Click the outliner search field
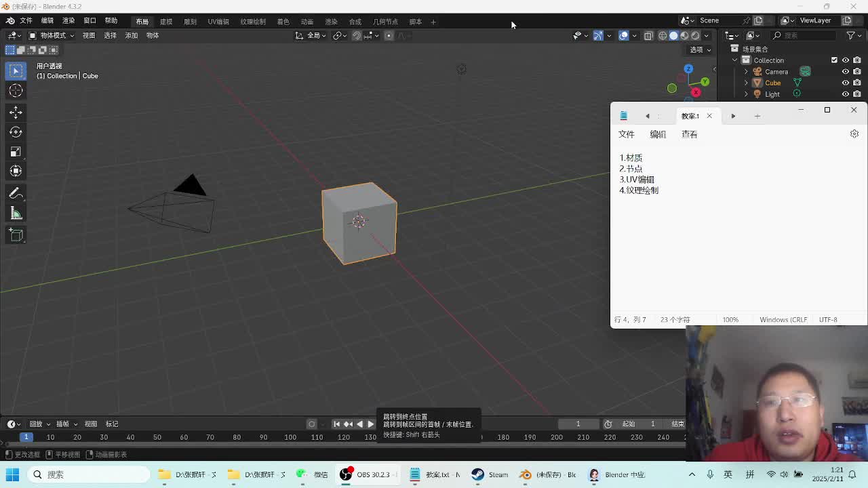 (805, 35)
